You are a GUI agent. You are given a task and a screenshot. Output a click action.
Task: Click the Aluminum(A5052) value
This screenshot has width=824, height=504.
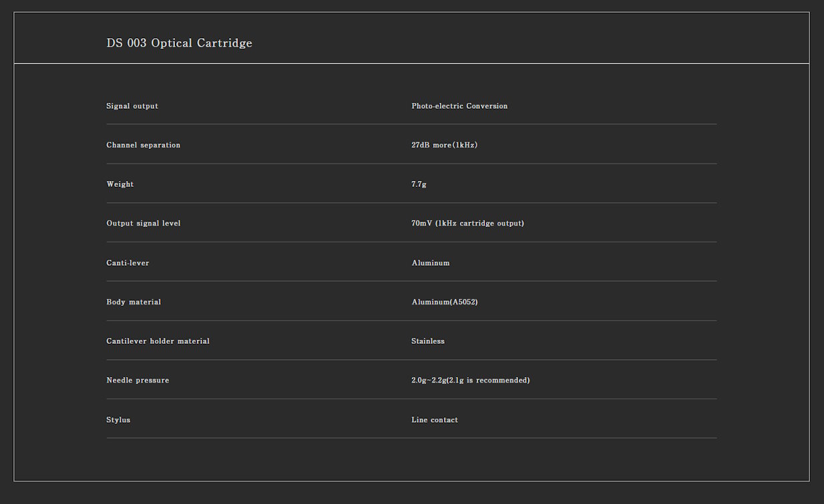point(445,302)
